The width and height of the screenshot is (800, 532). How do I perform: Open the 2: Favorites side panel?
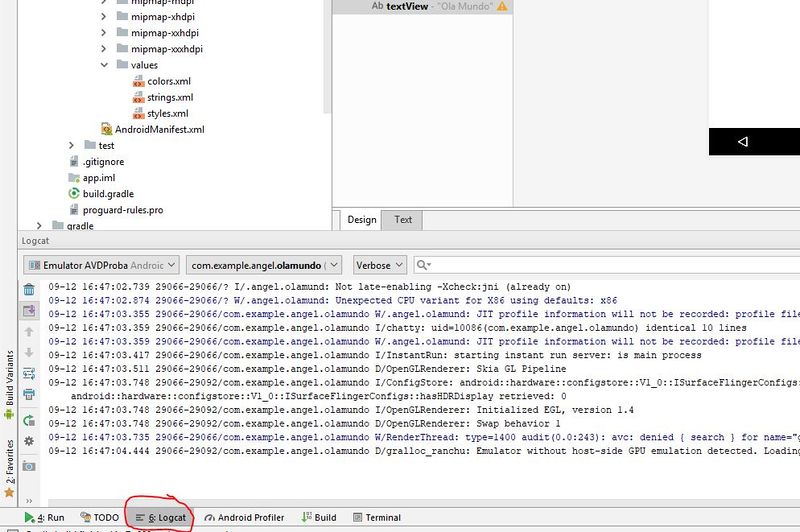(9, 468)
